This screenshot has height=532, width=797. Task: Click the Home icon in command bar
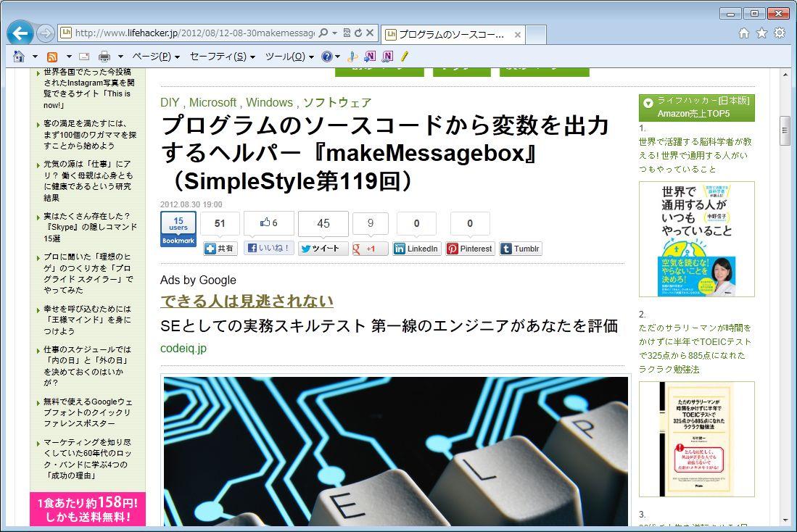click(19, 57)
